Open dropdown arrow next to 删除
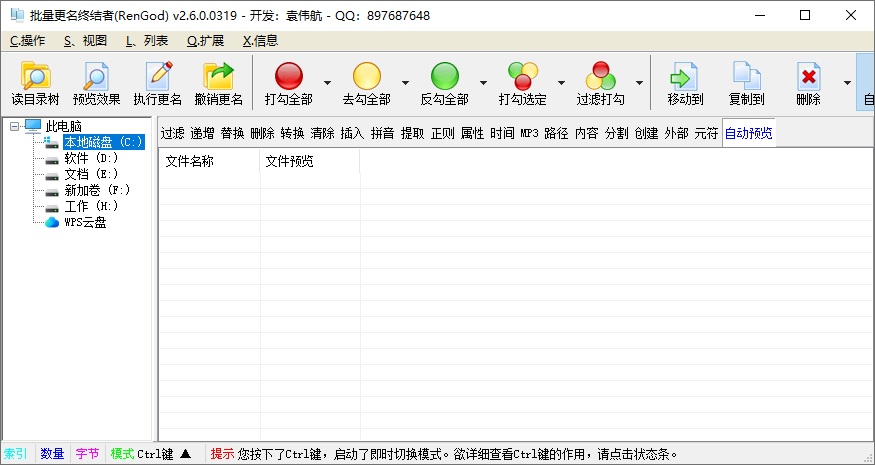 [x=847, y=83]
